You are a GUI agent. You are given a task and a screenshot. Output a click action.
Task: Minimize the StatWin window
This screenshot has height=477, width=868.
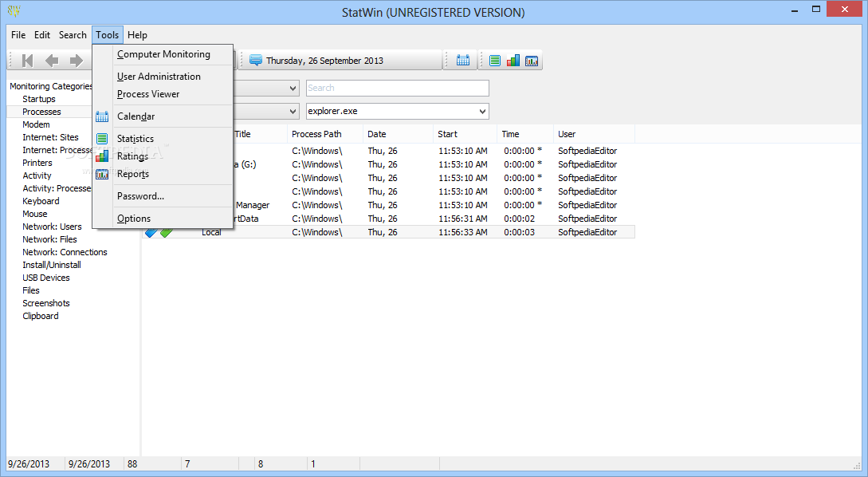tap(795, 10)
